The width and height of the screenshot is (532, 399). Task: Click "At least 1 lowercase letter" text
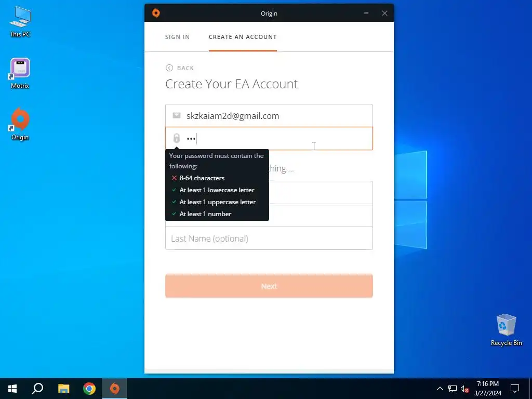[x=217, y=190]
